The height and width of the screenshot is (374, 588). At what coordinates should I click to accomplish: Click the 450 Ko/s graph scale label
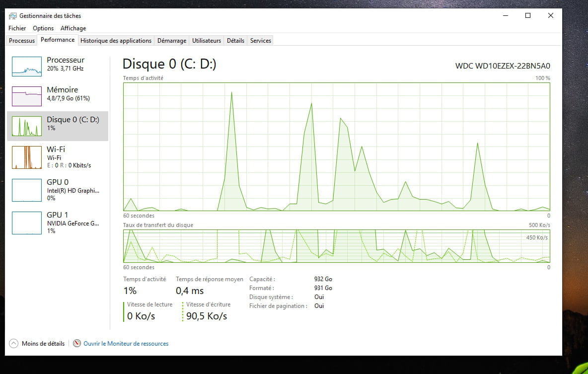pos(537,237)
